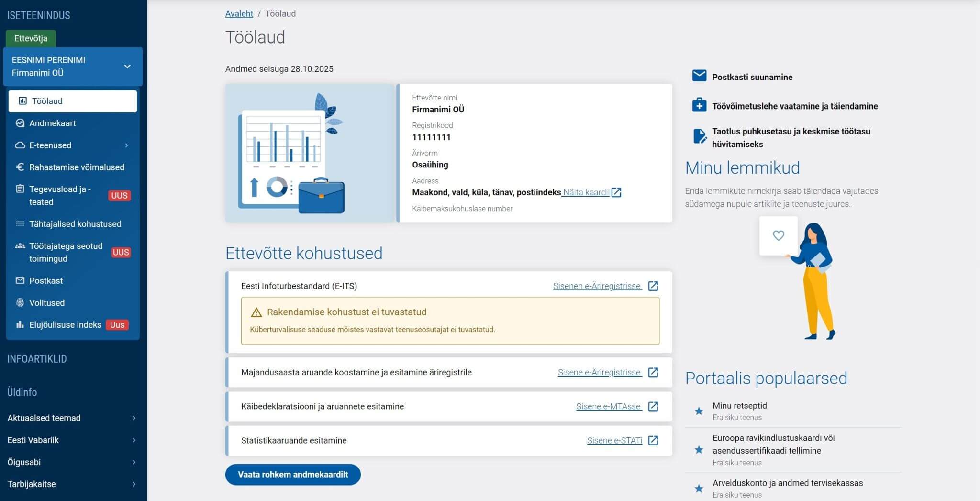The image size is (980, 501).
Task: Select the Ettevõtja role tab
Action: point(31,38)
